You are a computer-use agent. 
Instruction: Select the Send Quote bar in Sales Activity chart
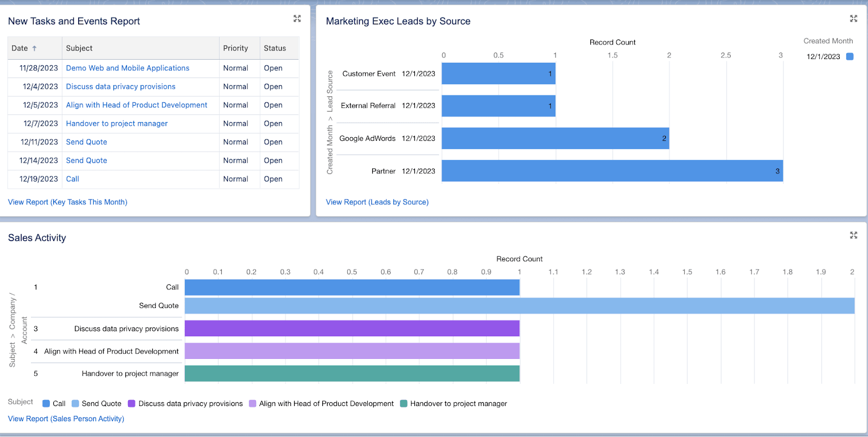point(520,306)
